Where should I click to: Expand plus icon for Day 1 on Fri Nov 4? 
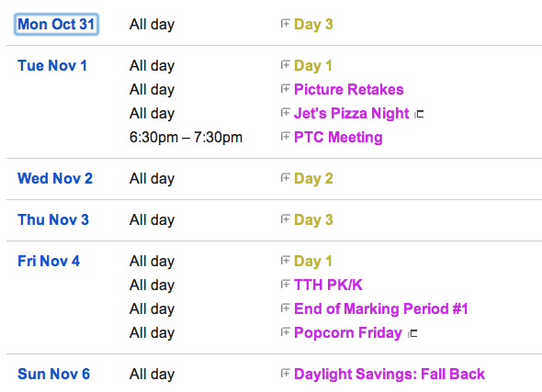click(x=285, y=261)
